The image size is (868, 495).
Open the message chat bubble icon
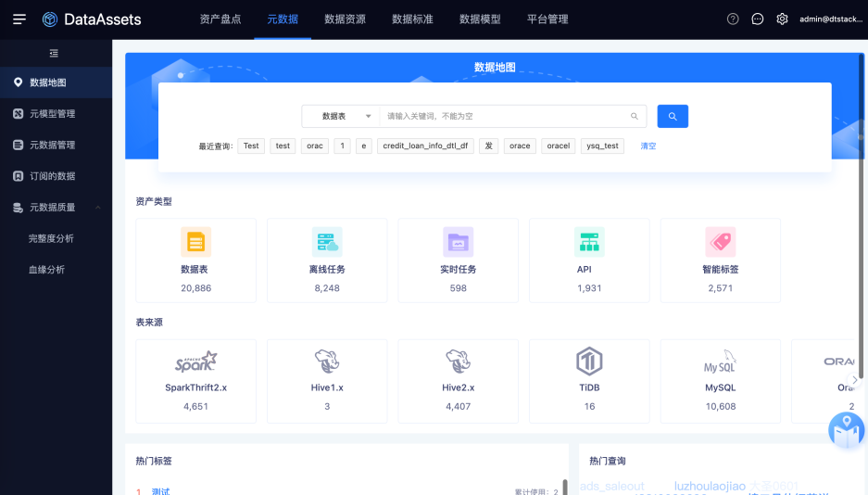pyautogui.click(x=757, y=19)
